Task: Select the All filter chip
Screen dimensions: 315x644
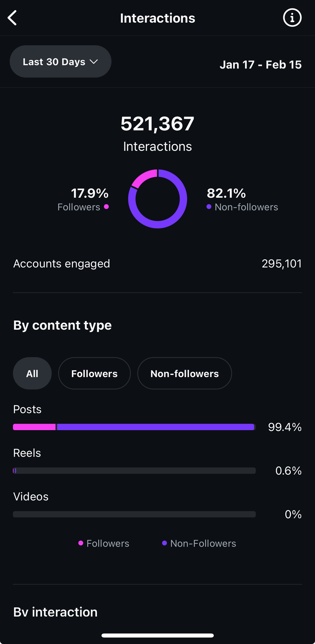Action: coord(32,373)
